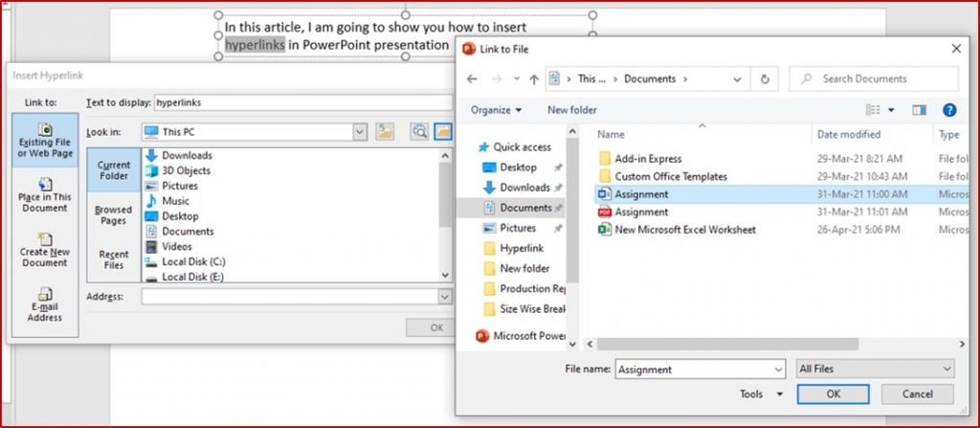
Task: Go back in Link to File dialog
Action: pyautogui.click(x=472, y=79)
